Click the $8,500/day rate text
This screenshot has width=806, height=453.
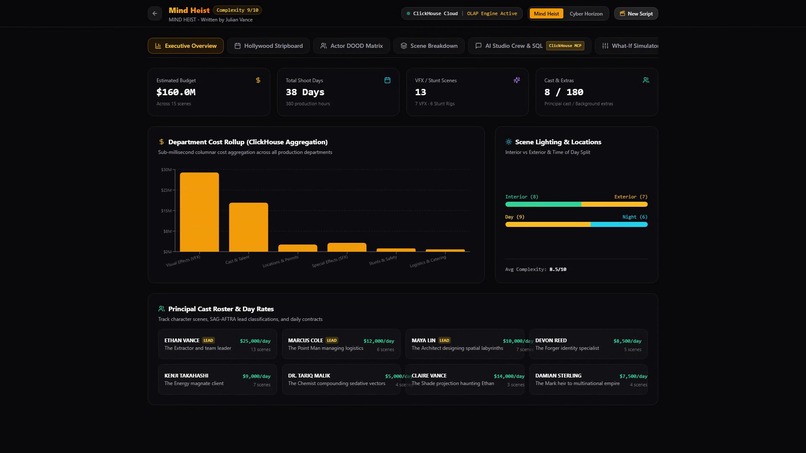tap(627, 341)
